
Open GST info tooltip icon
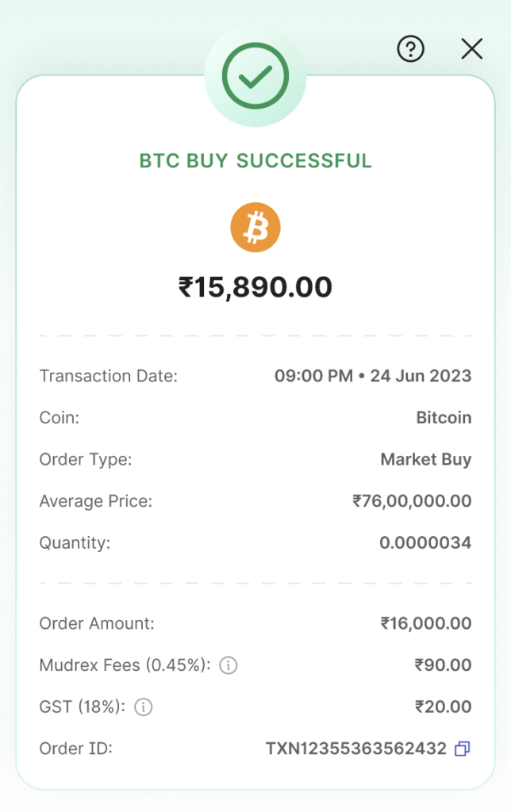(x=144, y=707)
